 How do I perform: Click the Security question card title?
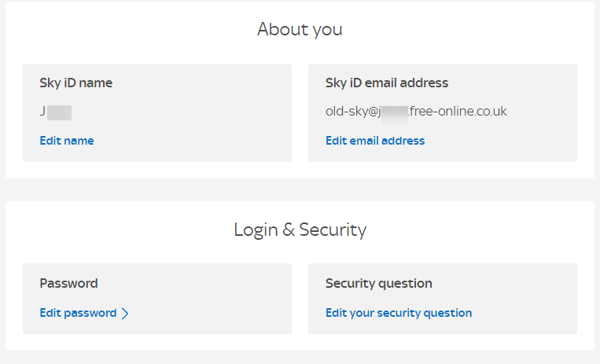click(x=379, y=283)
